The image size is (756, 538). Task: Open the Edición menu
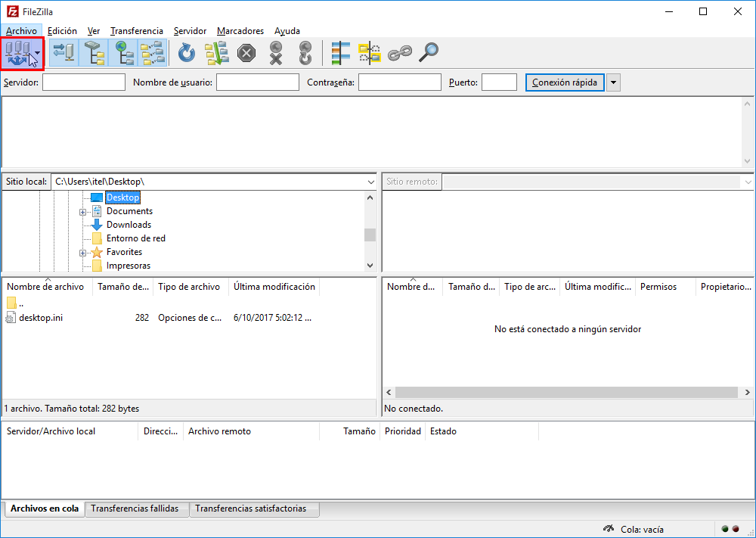pyautogui.click(x=62, y=31)
